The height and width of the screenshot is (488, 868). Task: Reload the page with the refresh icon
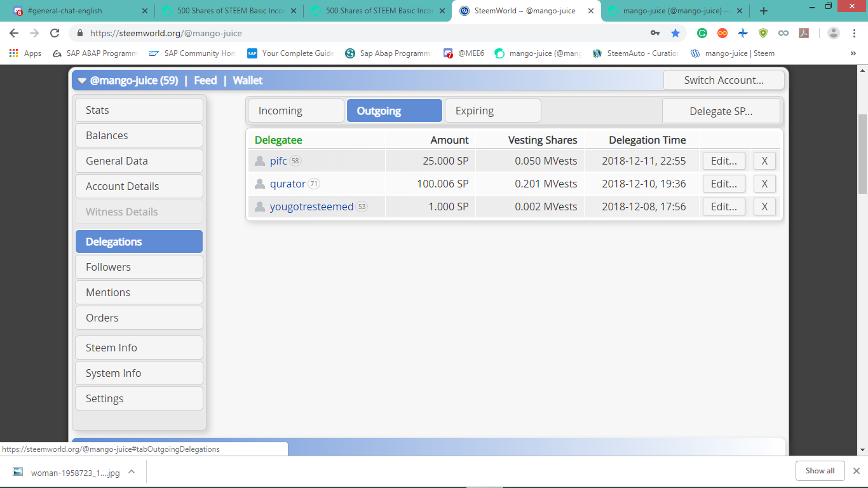(x=55, y=33)
